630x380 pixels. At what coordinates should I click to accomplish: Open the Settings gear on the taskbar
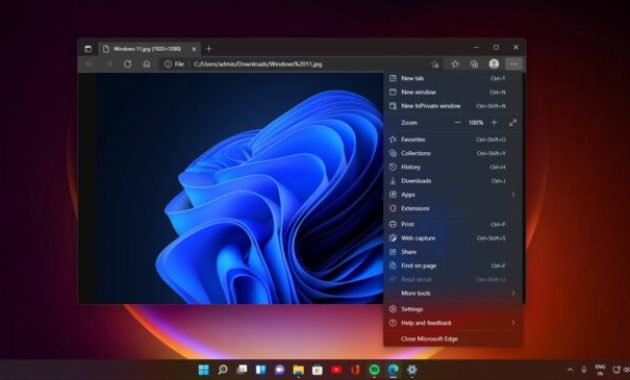(x=412, y=370)
